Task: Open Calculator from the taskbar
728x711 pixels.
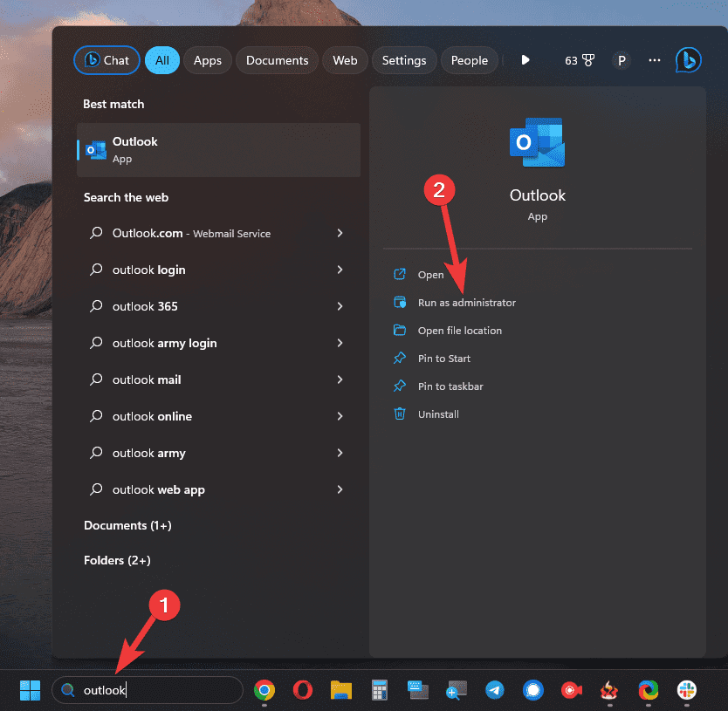Action: (380, 690)
